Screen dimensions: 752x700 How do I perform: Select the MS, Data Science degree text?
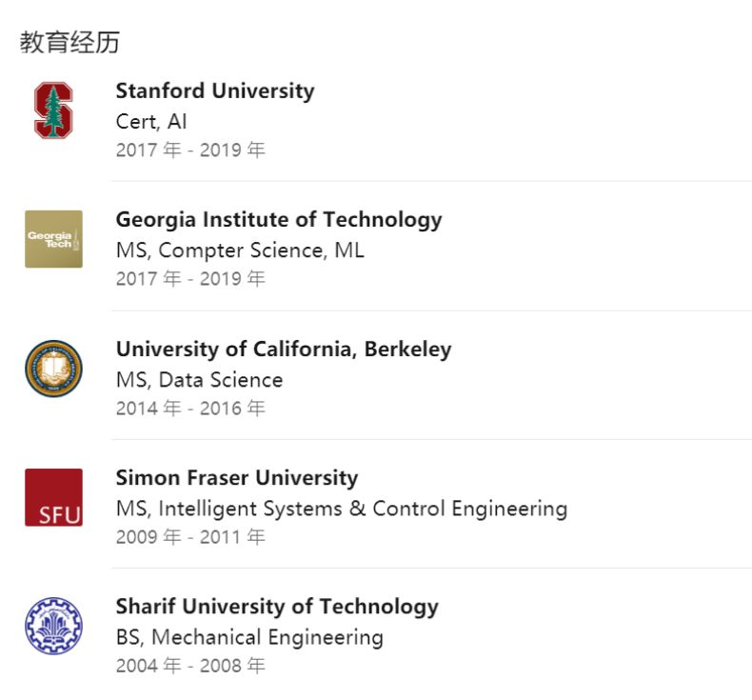(199, 379)
